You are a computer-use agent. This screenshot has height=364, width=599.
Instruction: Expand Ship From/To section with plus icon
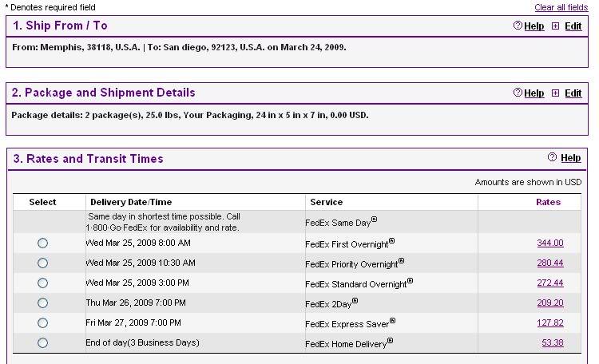tap(556, 26)
